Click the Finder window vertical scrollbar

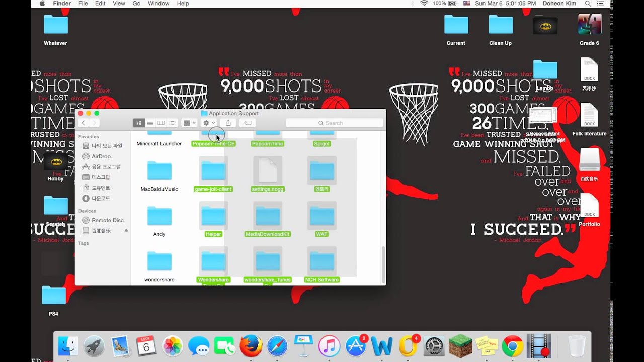pyautogui.click(x=383, y=264)
